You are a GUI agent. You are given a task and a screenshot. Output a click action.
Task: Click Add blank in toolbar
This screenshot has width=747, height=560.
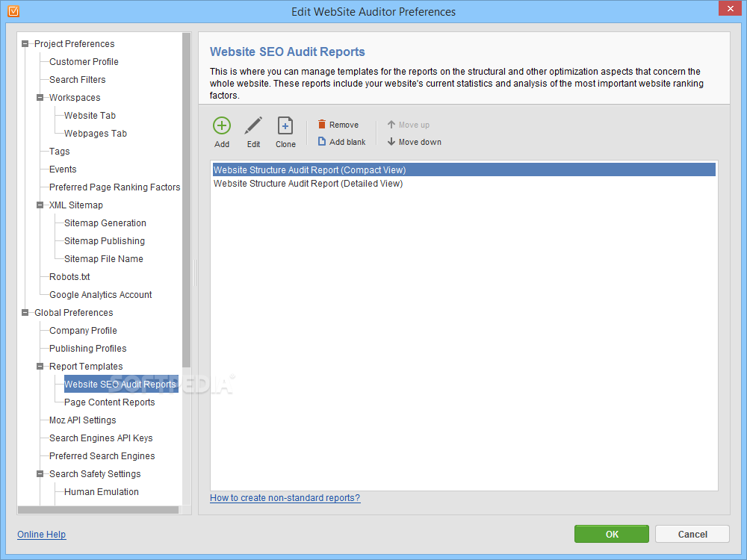coord(341,142)
